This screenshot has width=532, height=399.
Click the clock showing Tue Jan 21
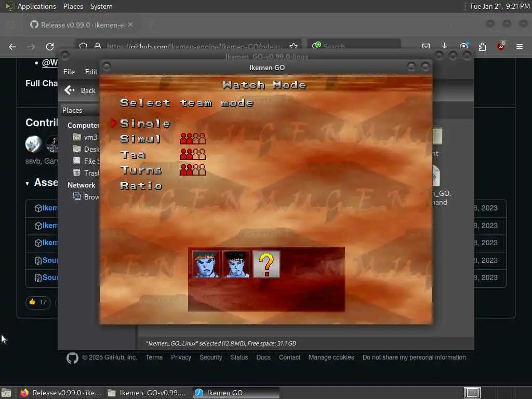pyautogui.click(x=499, y=6)
